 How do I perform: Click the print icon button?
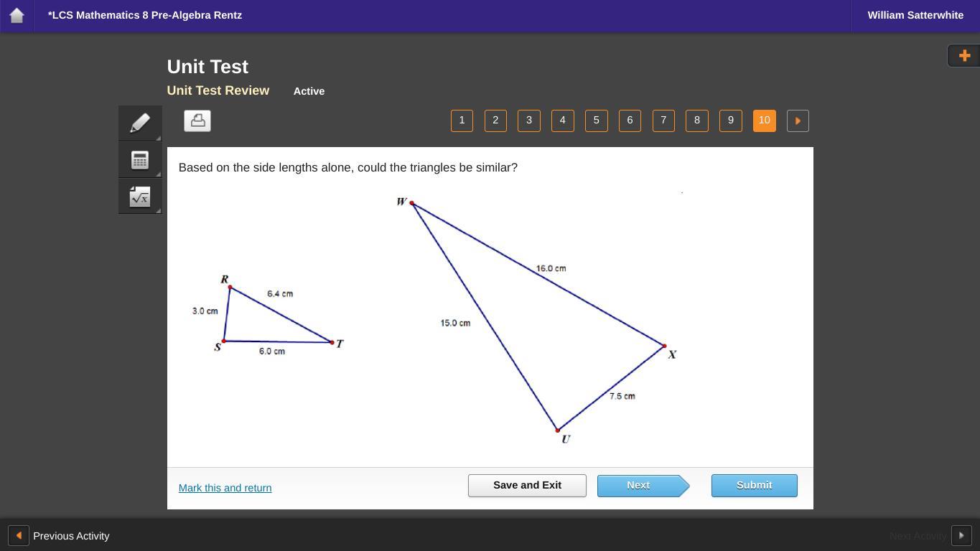point(197,121)
